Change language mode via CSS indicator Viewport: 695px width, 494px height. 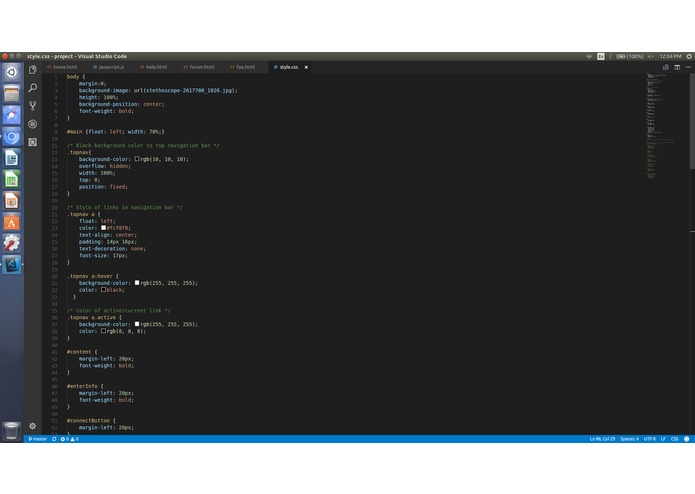click(675, 439)
